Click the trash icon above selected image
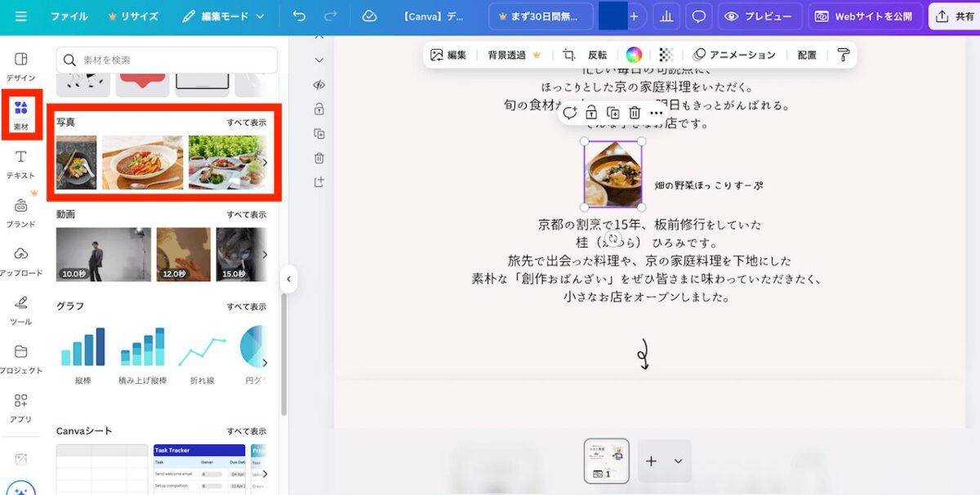 (635, 113)
